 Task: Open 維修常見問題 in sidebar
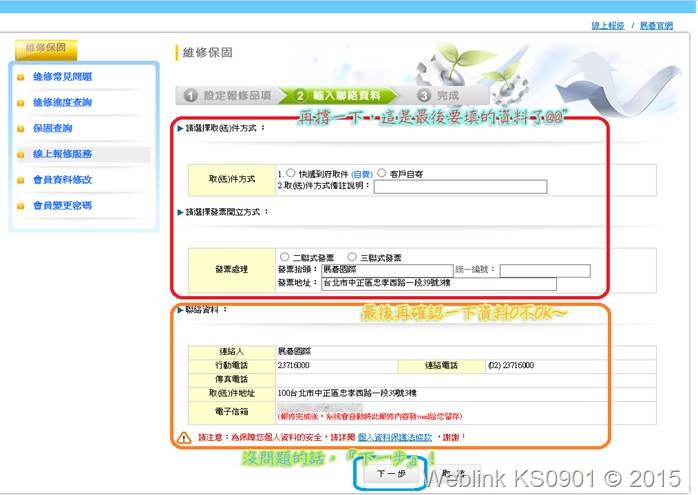[x=62, y=77]
